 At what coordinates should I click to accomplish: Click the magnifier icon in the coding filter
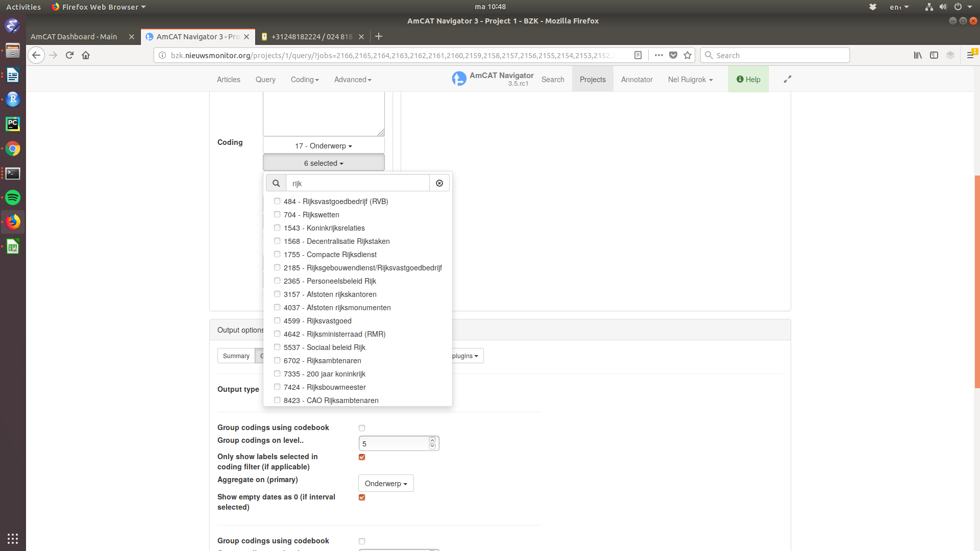[x=276, y=183]
